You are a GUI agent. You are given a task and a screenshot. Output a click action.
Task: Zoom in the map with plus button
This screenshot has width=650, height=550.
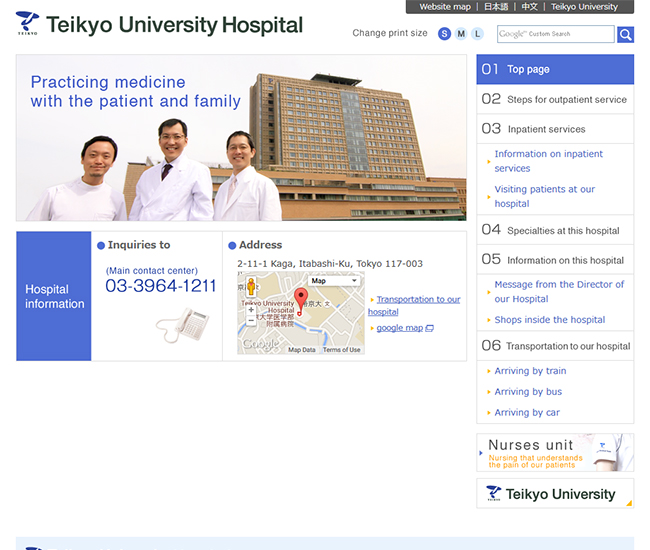[x=251, y=310]
